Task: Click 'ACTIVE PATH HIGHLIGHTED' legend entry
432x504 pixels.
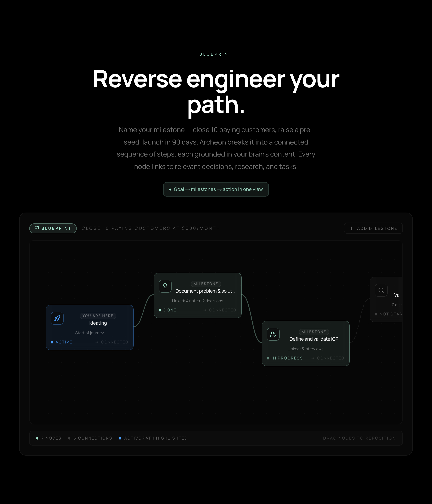Action: pos(153,438)
